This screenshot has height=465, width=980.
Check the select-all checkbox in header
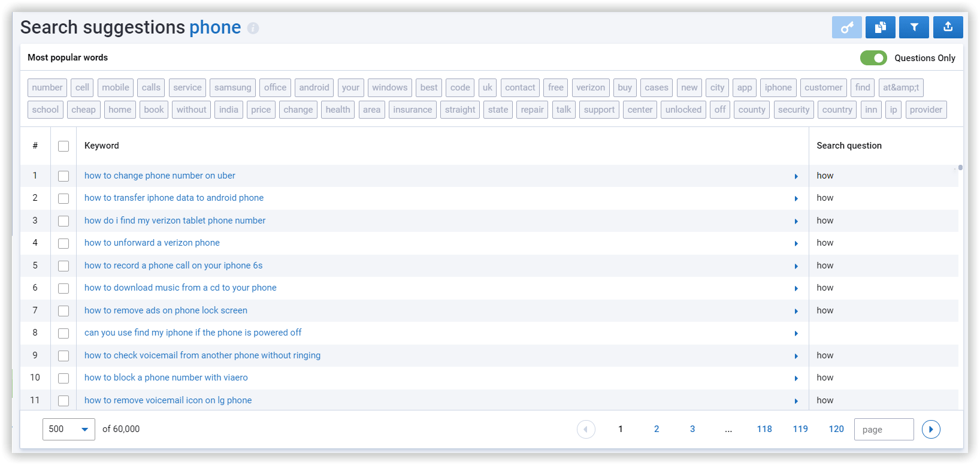point(63,146)
